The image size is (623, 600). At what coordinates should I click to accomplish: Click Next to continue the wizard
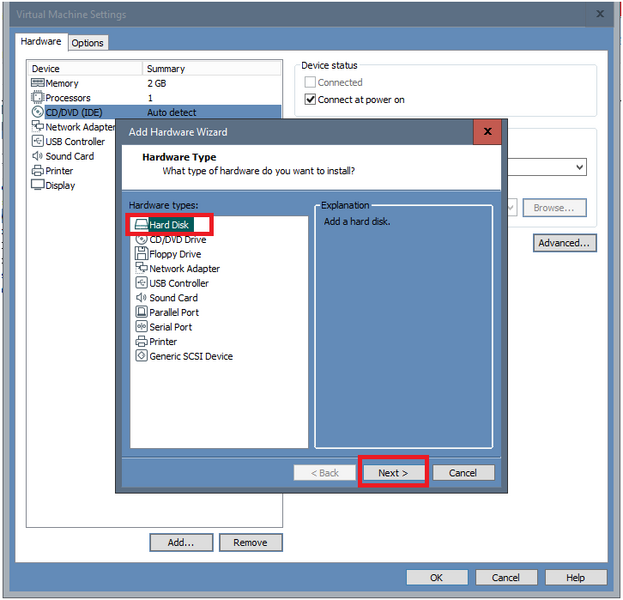tap(393, 473)
